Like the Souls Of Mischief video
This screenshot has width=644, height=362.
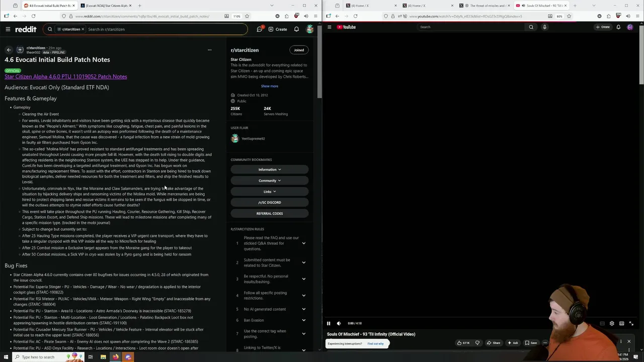(463, 343)
